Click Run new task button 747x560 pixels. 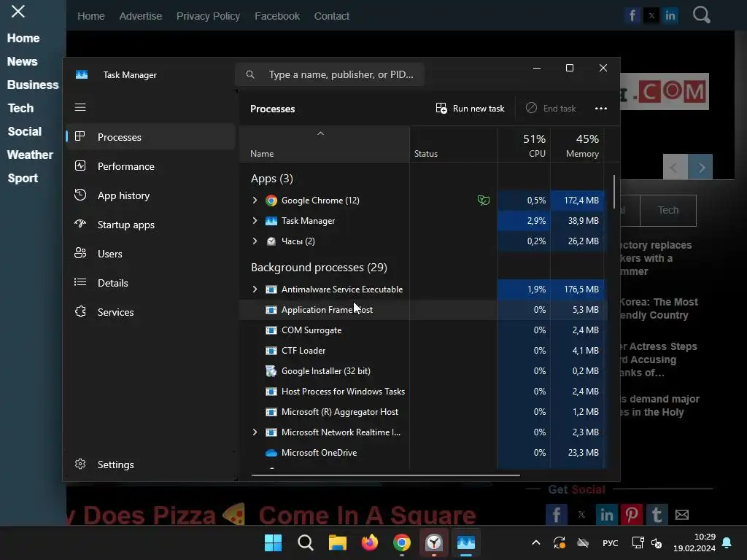click(x=470, y=109)
